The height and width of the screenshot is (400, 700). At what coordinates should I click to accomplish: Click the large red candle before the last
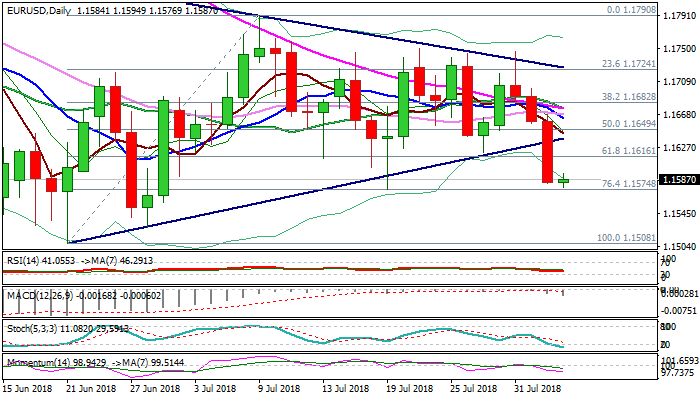click(x=547, y=152)
